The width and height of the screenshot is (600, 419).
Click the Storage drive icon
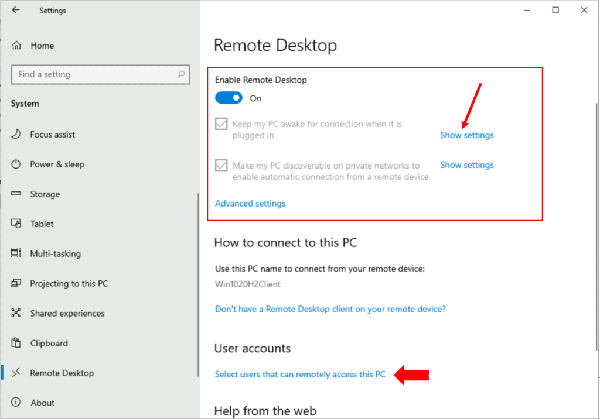tap(16, 194)
